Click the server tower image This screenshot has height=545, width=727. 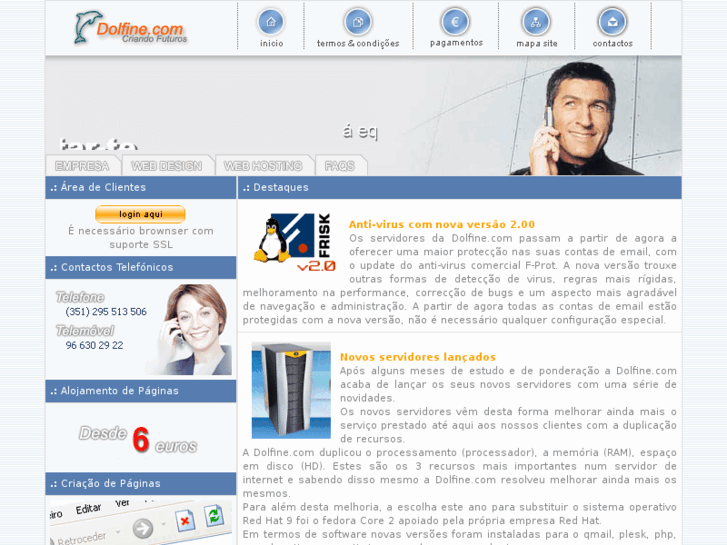(x=291, y=390)
